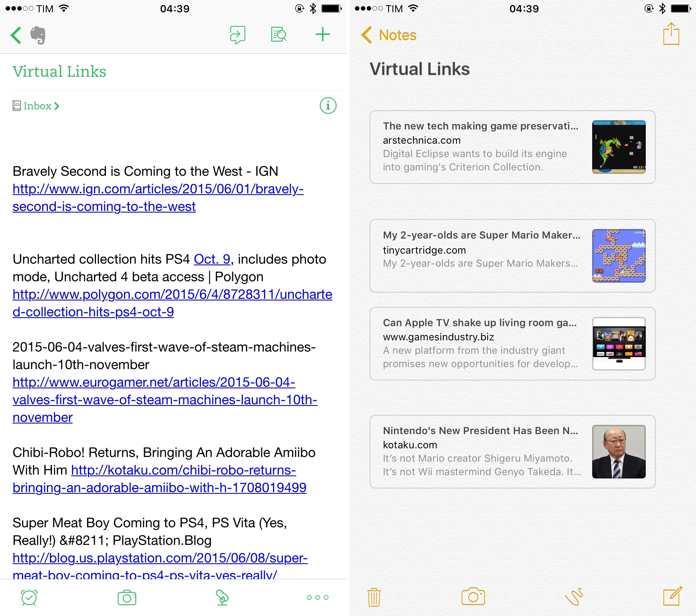
Task: Tap the notebook icon beside Inbox
Action: click(x=17, y=106)
